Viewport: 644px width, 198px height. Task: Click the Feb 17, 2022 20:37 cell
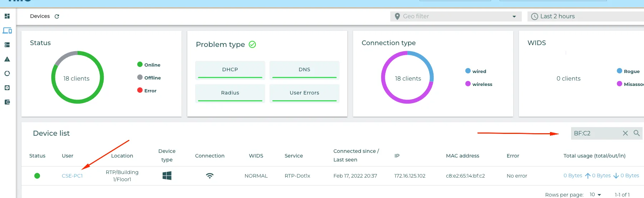click(x=355, y=176)
